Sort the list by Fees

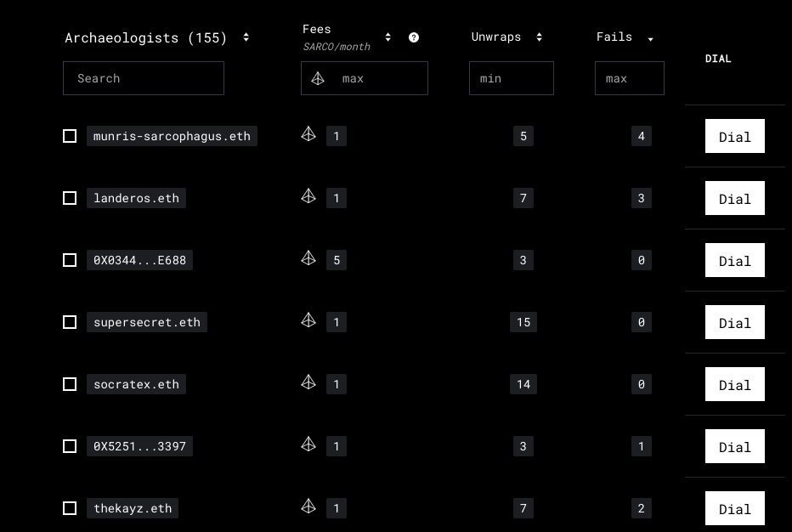point(388,37)
